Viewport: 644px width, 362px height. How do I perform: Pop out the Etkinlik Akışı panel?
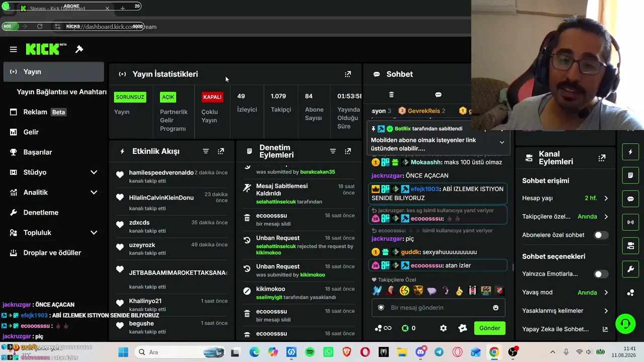point(221,151)
